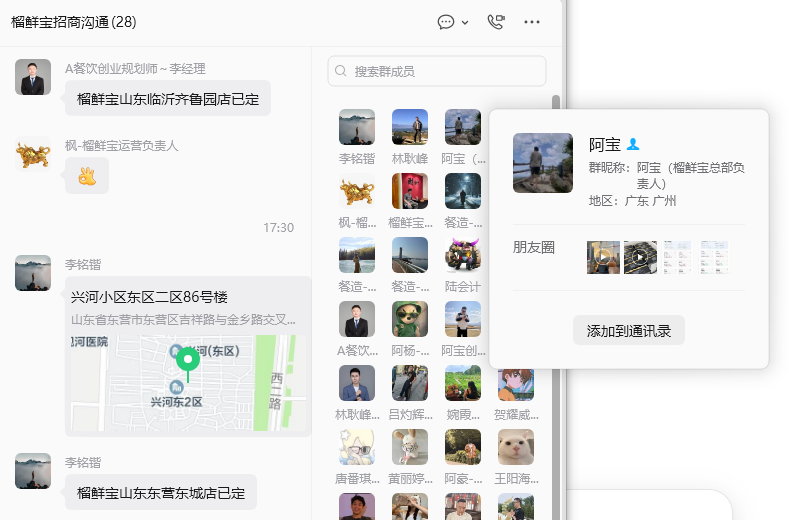Open member A餐饮... suit avatar
Screen dimensions: 789x520
pyautogui.click(x=357, y=319)
